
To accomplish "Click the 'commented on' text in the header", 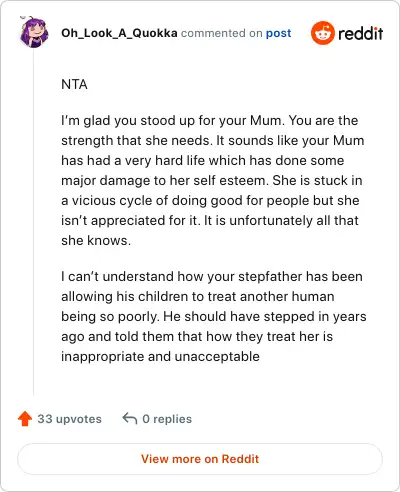I will [221, 33].
